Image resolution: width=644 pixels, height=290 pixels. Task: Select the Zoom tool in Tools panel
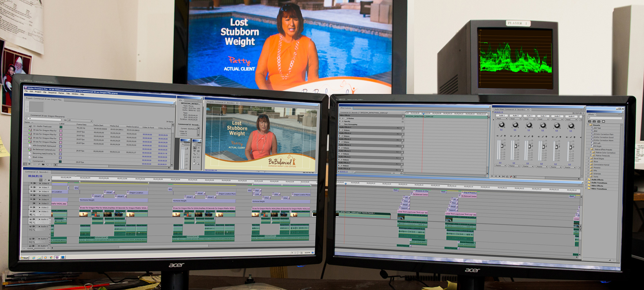point(198,164)
